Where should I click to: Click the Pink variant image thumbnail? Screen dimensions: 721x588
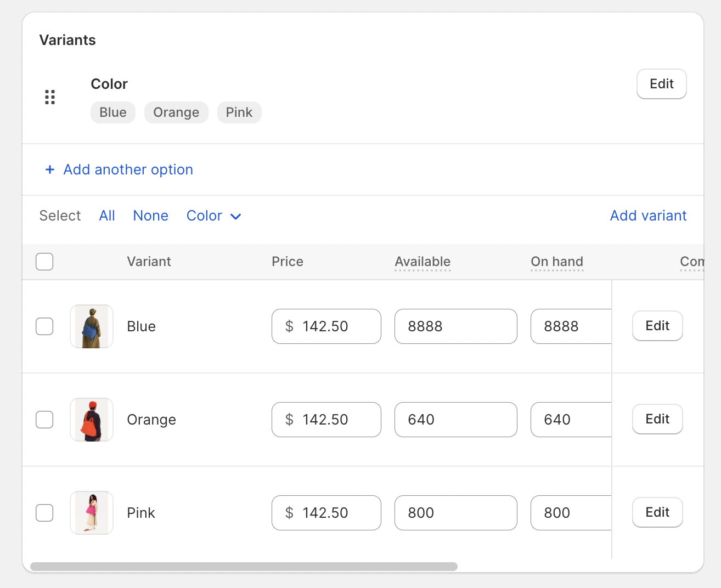(x=91, y=513)
